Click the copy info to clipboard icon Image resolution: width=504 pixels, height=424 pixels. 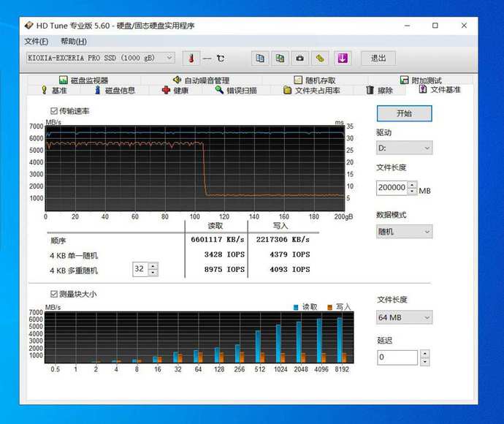pos(260,58)
